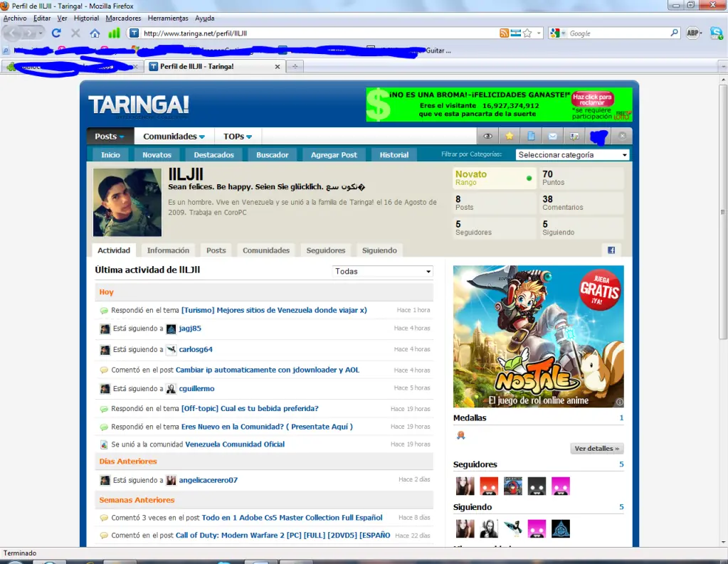The image size is (728, 564).
Task: Open link Venezuela Comunidad Oficial
Action: [x=235, y=445]
